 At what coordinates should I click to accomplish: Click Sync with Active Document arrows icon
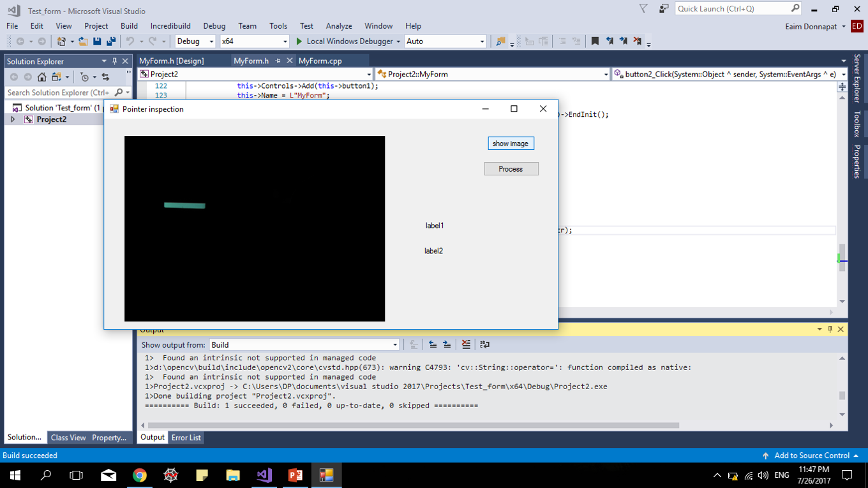click(x=105, y=77)
